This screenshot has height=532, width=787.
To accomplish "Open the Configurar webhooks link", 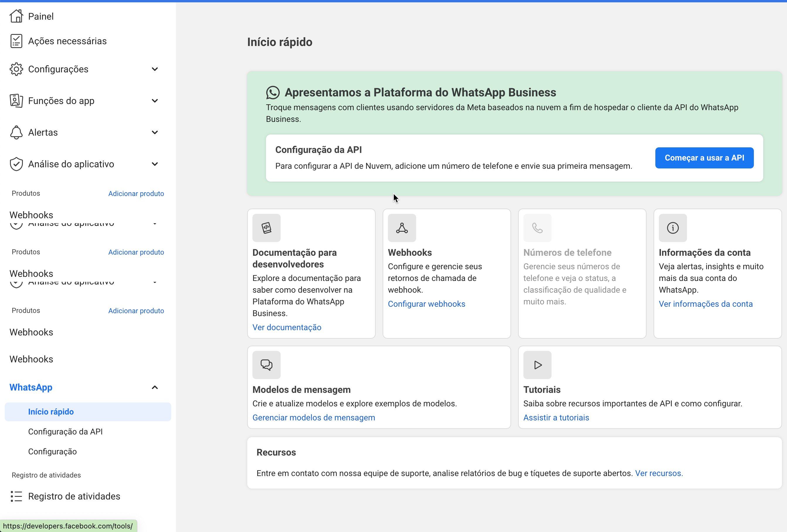I will 426,304.
